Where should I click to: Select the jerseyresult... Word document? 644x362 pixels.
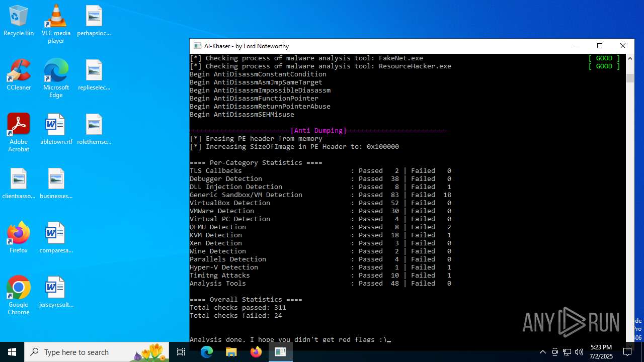tap(56, 293)
